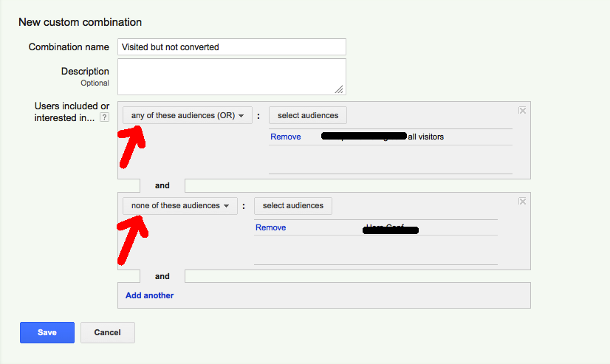Image resolution: width=610 pixels, height=364 pixels.
Task: Close the first audience group with X
Action: [x=522, y=110]
